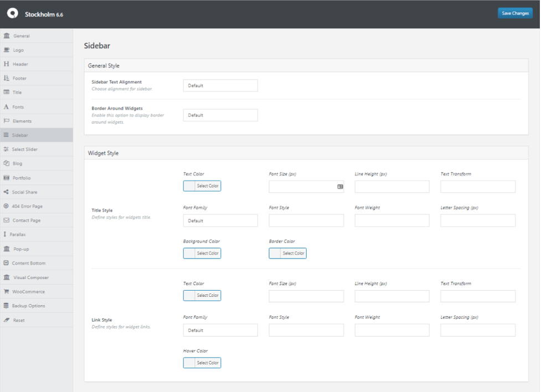Open Title Style Text Transform dropdown

pyautogui.click(x=477, y=187)
